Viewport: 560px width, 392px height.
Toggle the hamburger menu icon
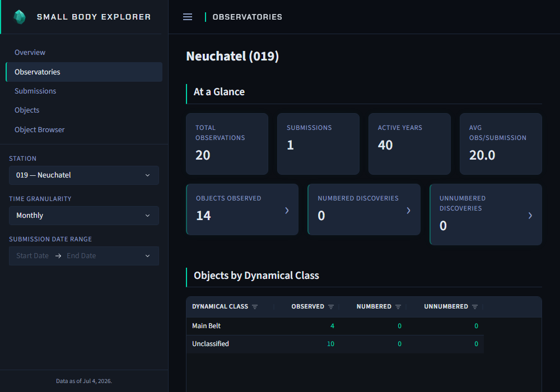[188, 17]
